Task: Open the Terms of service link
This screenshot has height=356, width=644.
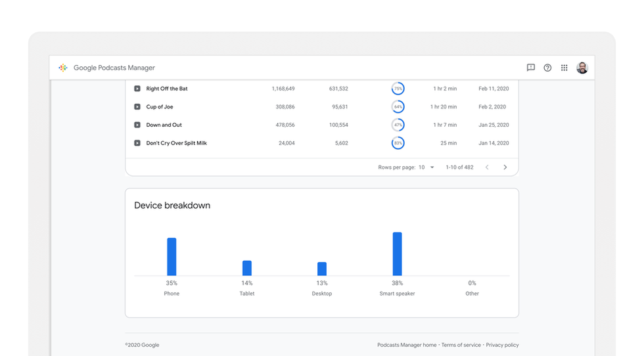Action: 461,345
